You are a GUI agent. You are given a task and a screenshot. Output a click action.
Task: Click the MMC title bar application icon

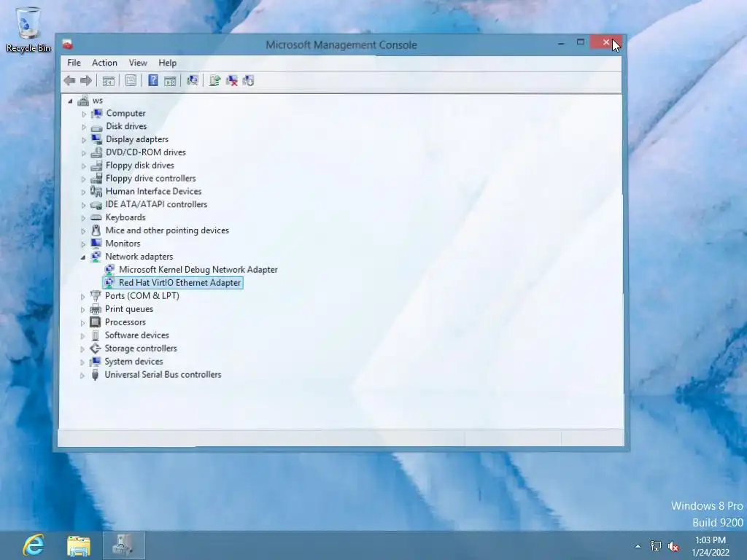68,44
